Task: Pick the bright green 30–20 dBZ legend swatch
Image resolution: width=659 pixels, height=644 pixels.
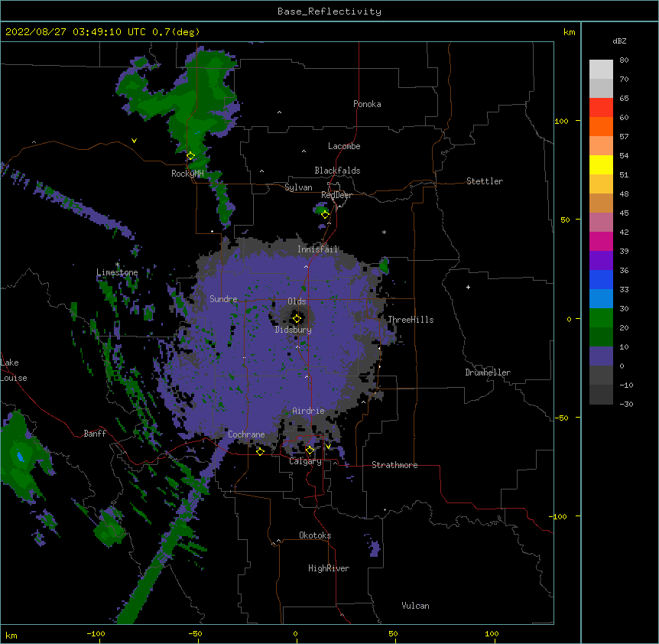Action: click(x=601, y=318)
